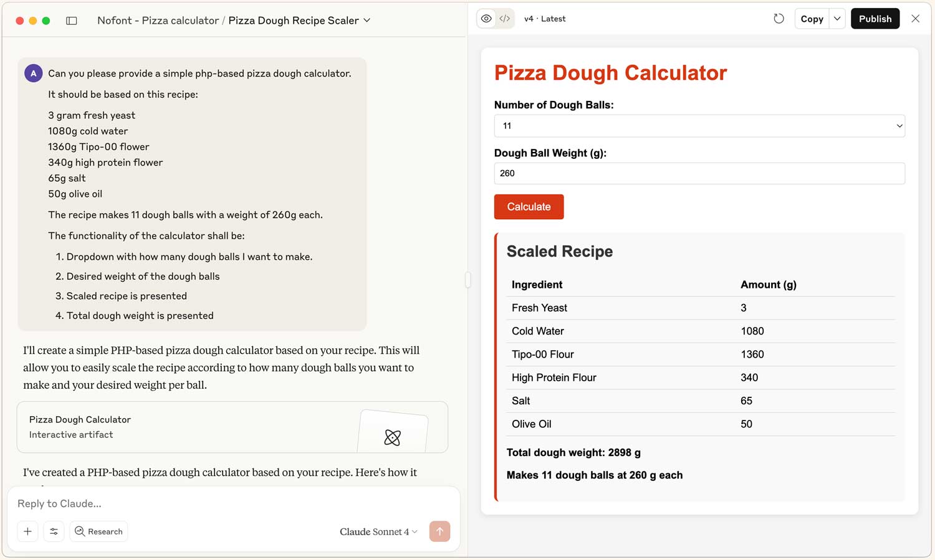
Task: Expand the Copy options arrow
Action: coord(837,19)
